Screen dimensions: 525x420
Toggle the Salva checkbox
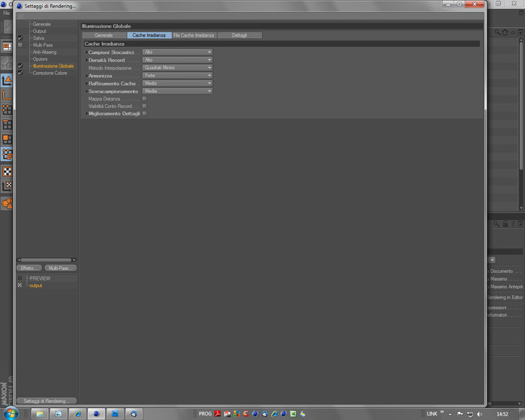pos(20,37)
